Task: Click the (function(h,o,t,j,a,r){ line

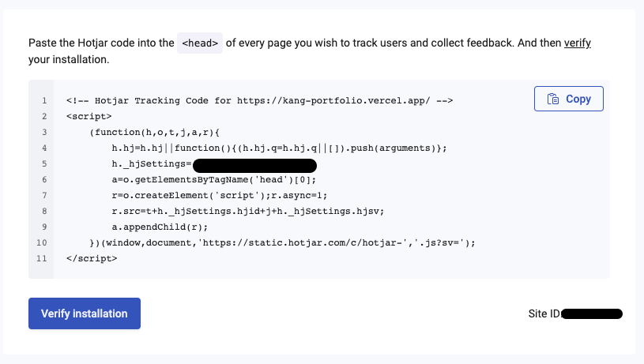Action: (x=154, y=132)
